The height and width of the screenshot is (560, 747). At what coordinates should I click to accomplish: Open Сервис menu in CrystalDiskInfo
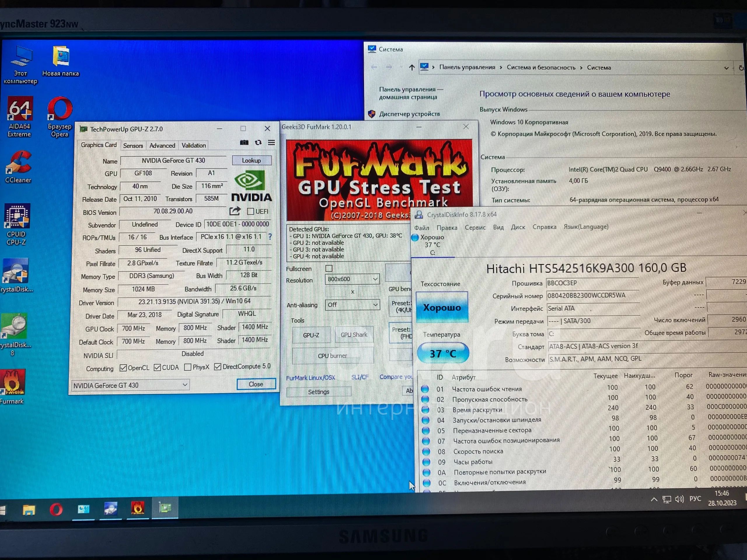click(x=475, y=228)
